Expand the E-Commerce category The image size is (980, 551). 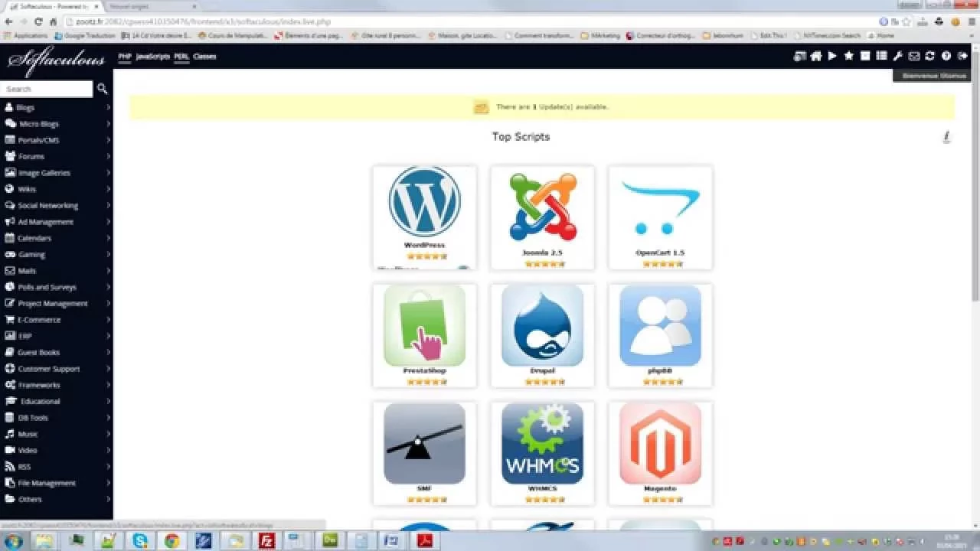click(x=57, y=320)
